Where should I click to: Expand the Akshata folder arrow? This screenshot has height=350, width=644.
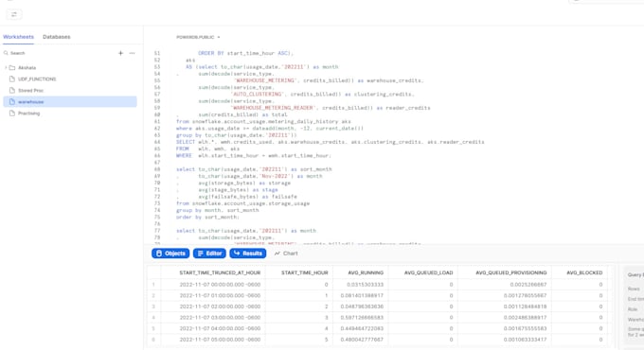click(6, 68)
